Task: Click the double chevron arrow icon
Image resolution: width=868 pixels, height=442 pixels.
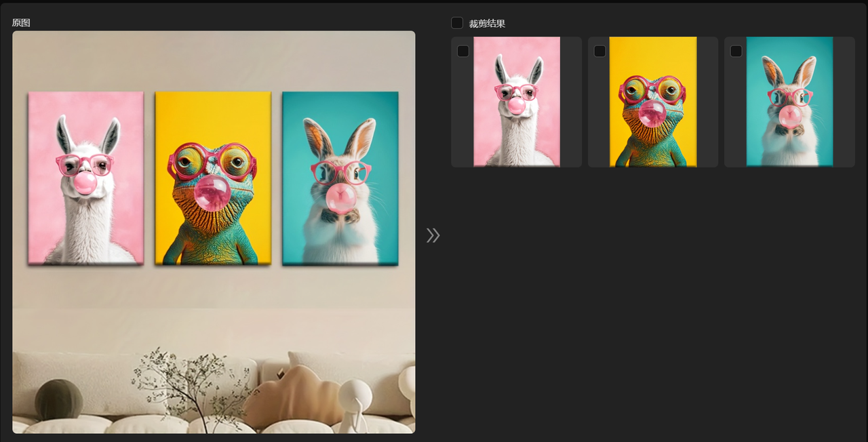Action: click(x=433, y=235)
